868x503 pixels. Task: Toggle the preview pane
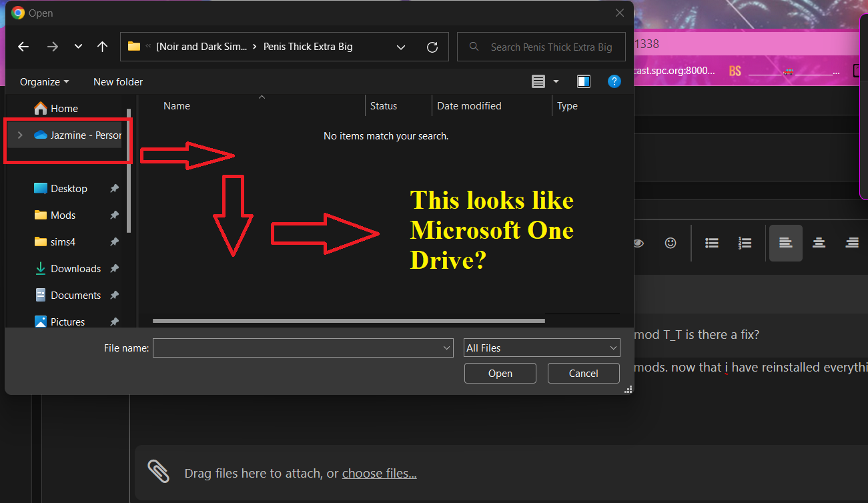click(584, 81)
